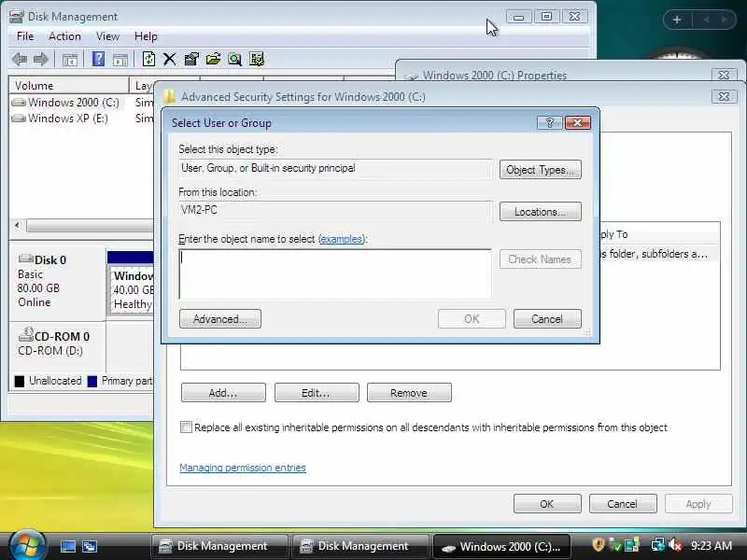Viewport: 747px width, 560px height.
Task: Close the Windows 2000 (C:) Properties window
Action: coord(725,75)
